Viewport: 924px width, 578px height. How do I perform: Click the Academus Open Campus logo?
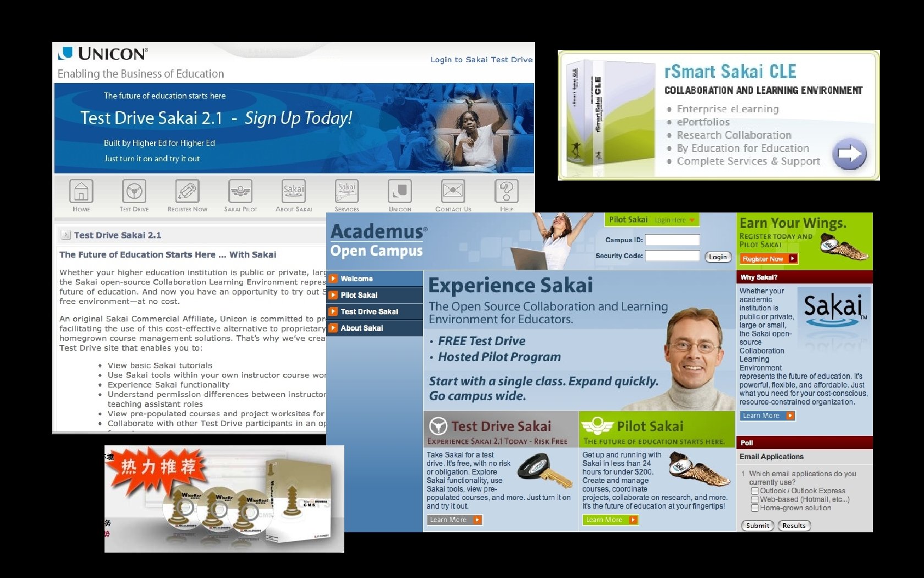pyautogui.click(x=378, y=241)
